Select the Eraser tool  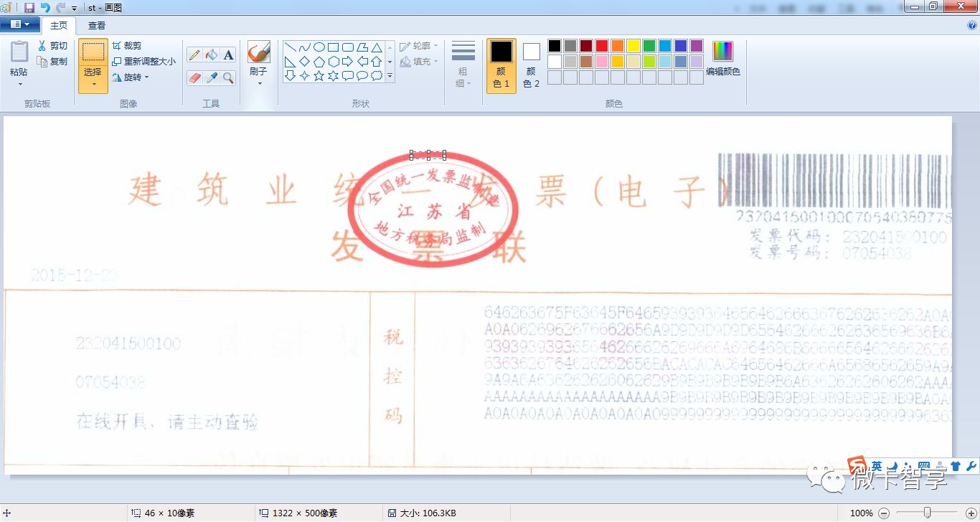point(194,77)
